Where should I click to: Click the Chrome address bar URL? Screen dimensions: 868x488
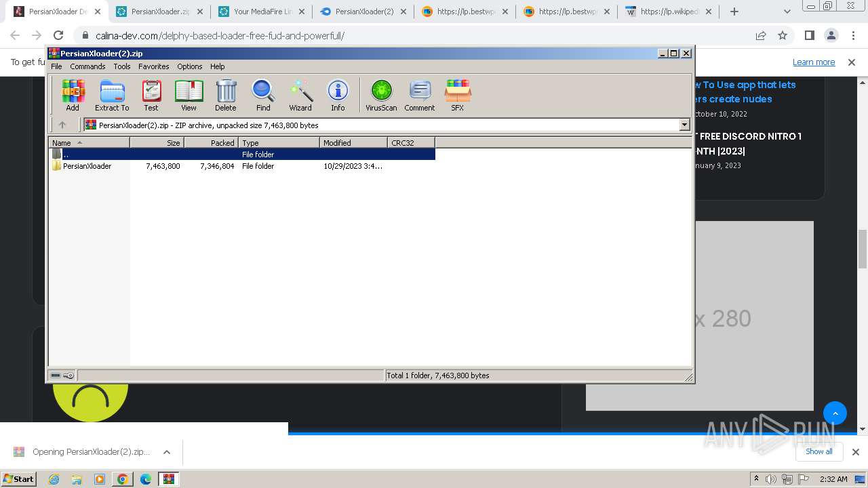(220, 36)
